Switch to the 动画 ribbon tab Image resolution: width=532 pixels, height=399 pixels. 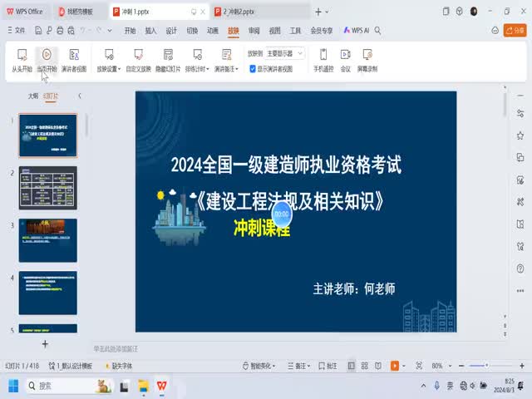coord(213,31)
